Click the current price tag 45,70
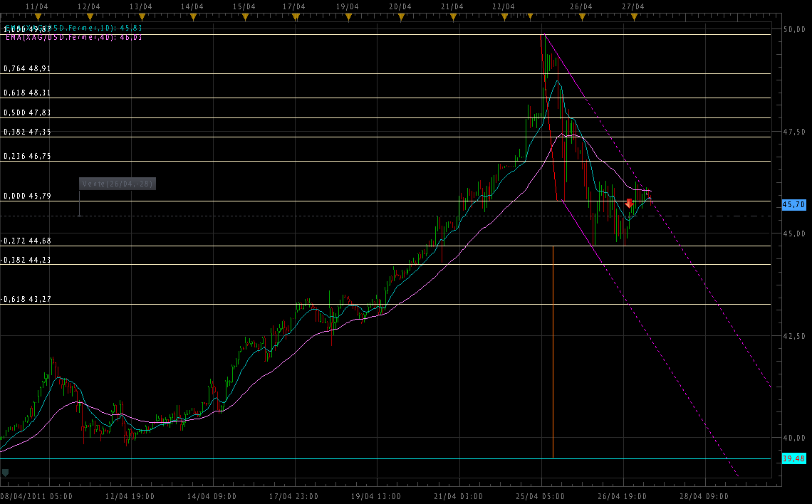The image size is (812, 504). 793,204
